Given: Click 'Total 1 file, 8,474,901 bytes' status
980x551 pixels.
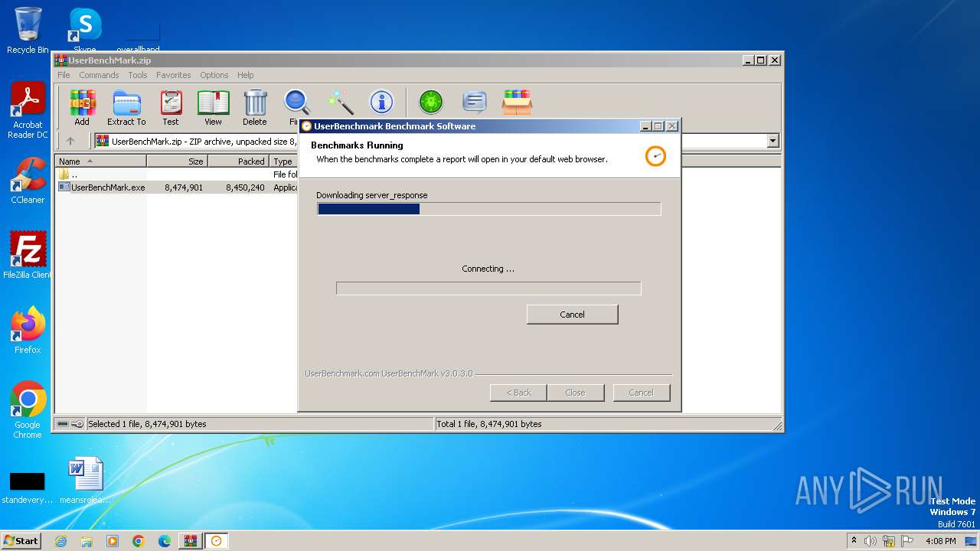Looking at the screenshot, I should [488, 424].
